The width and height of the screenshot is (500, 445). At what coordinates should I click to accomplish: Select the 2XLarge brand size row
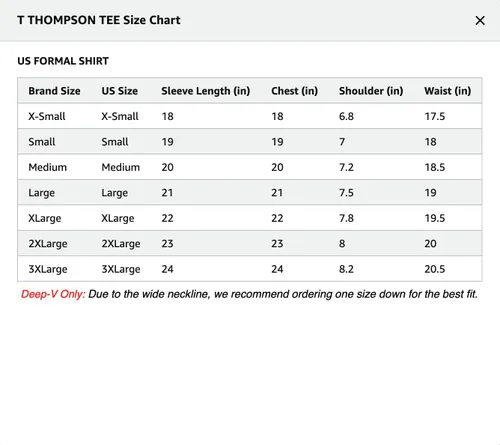(x=250, y=244)
